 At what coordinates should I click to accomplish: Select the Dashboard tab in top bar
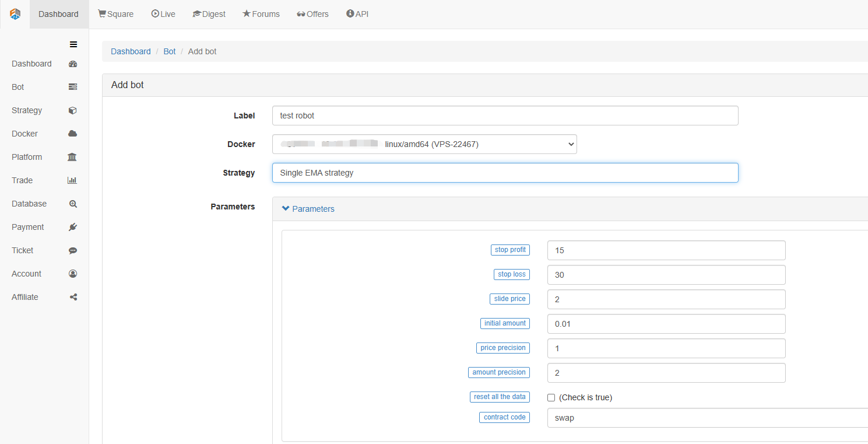[59, 14]
